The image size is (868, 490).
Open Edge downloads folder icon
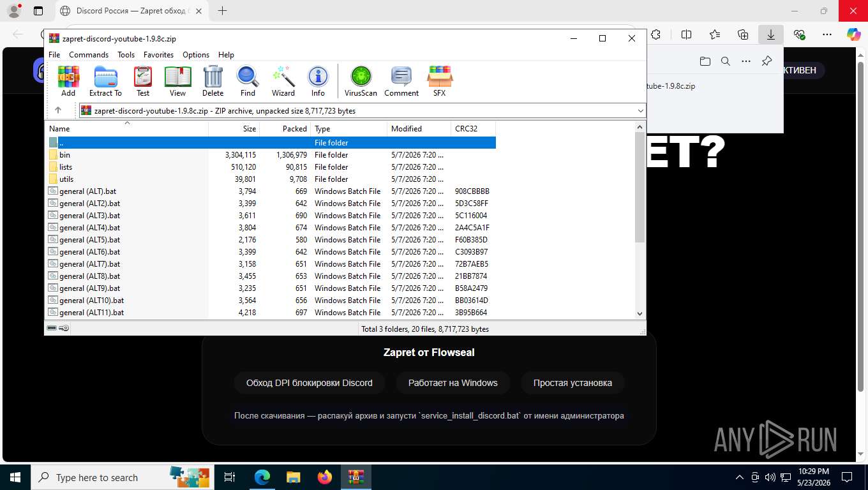coord(705,61)
